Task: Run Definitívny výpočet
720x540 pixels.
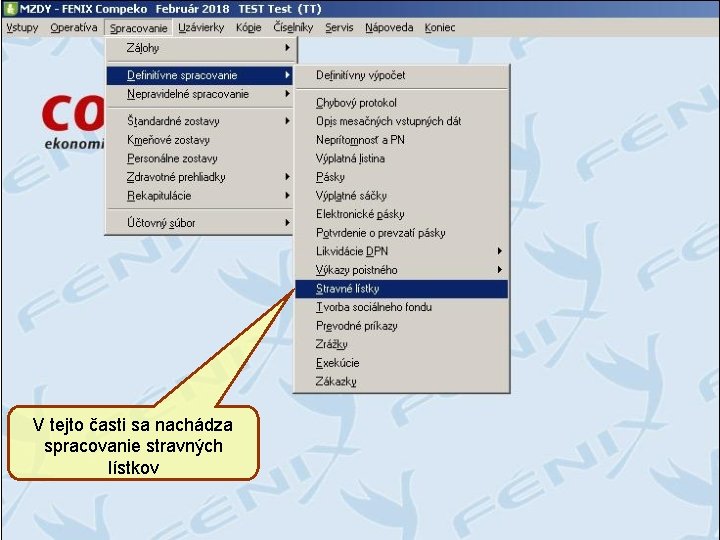Action: click(402, 75)
